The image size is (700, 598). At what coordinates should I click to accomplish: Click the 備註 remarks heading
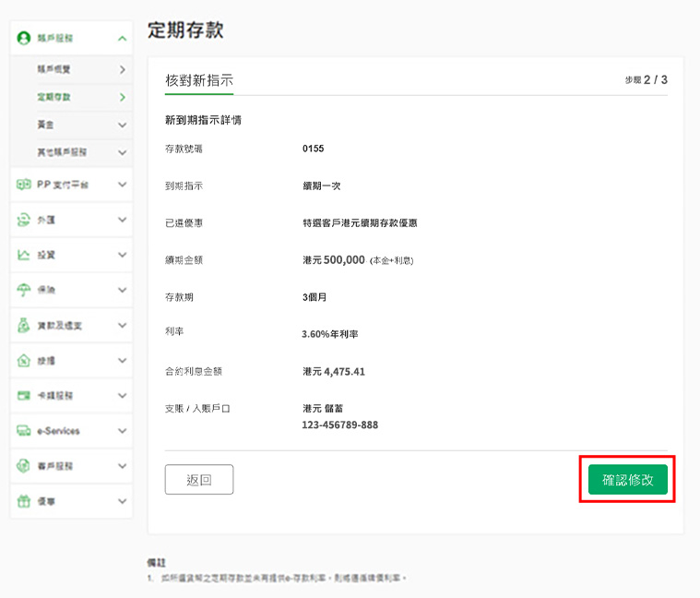click(156, 562)
